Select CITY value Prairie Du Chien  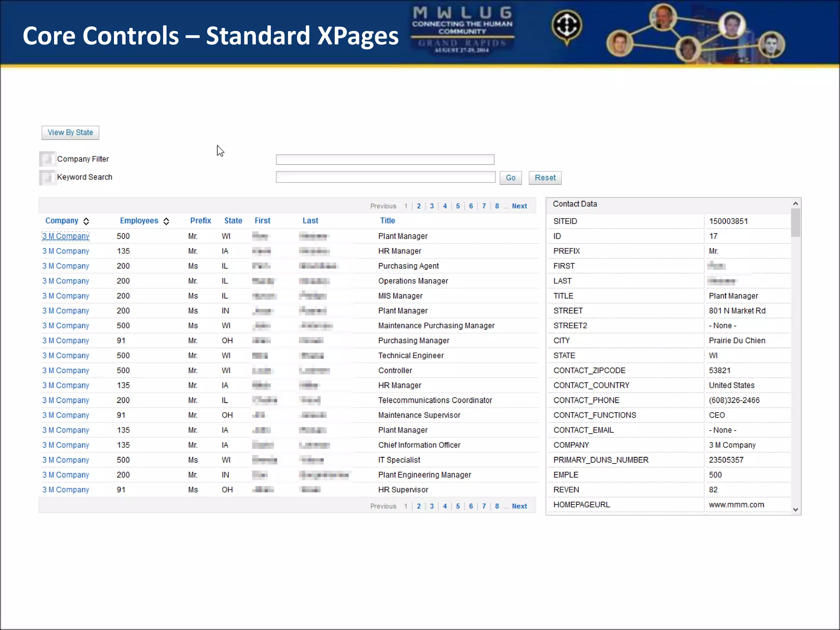(737, 340)
